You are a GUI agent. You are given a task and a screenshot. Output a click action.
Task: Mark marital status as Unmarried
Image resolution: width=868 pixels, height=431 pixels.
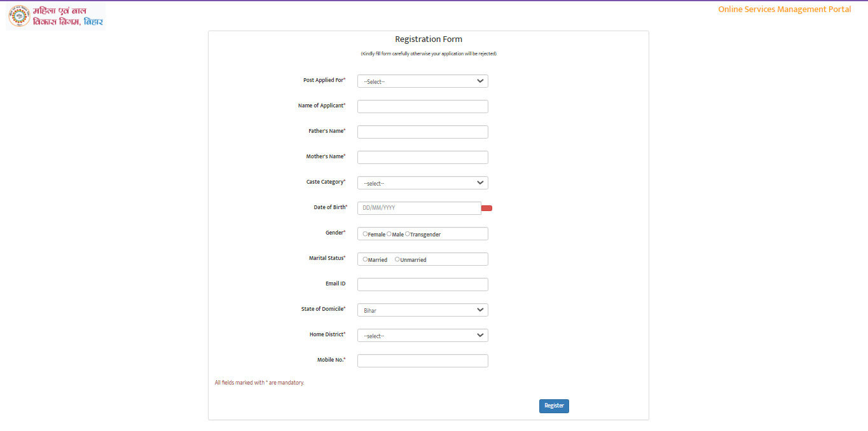(x=397, y=259)
